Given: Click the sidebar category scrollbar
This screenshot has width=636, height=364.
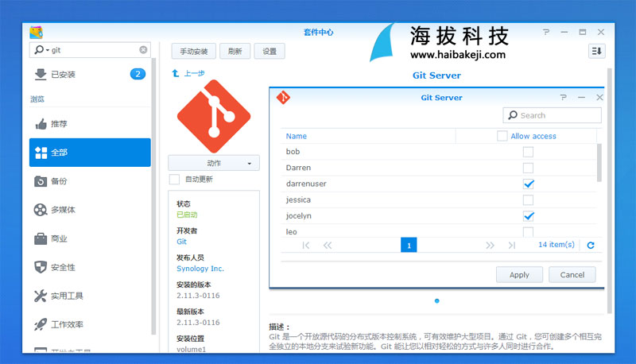Looking at the screenshot, I should click(153, 196).
